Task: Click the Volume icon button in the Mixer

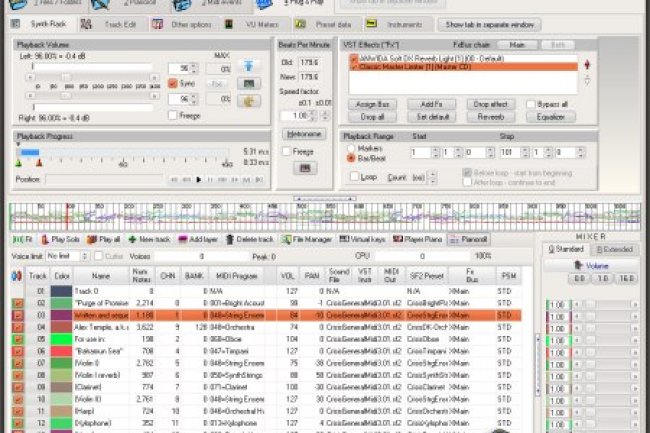Action: (591, 266)
